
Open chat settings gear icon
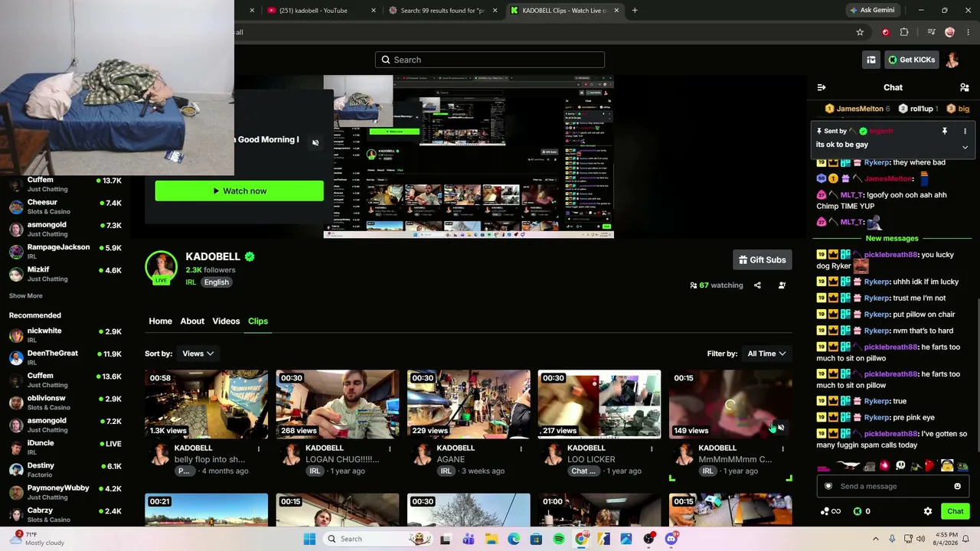pyautogui.click(x=928, y=511)
